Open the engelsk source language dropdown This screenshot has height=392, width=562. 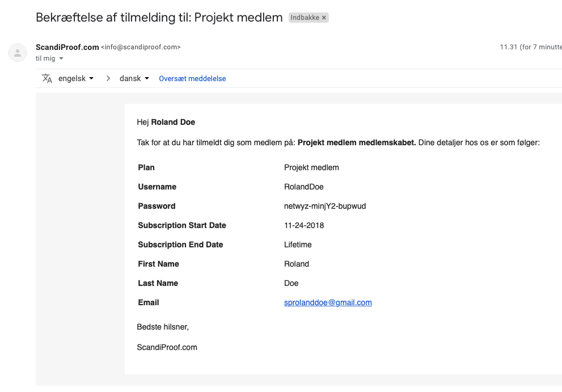pyautogui.click(x=76, y=78)
